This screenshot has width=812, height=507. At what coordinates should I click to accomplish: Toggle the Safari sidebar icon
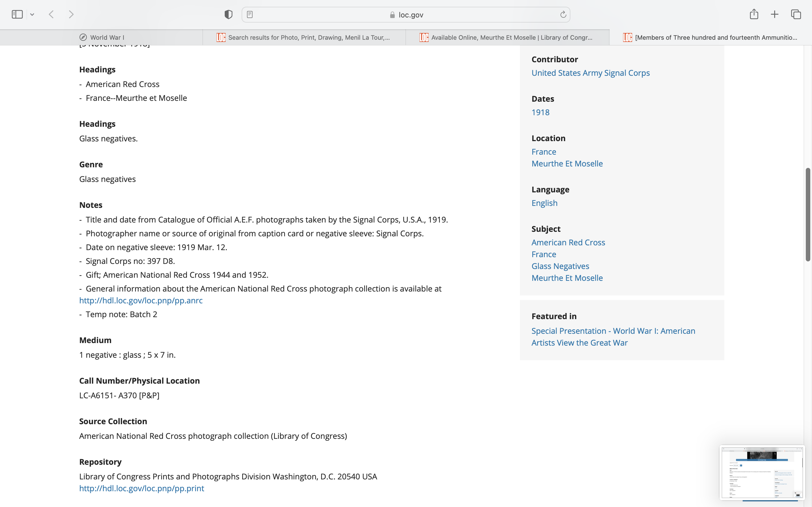coord(17,14)
